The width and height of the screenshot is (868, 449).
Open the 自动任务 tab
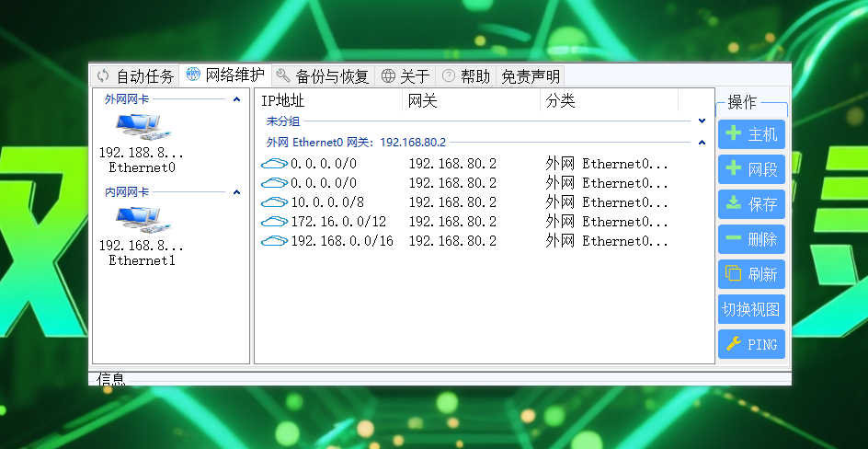(135, 75)
